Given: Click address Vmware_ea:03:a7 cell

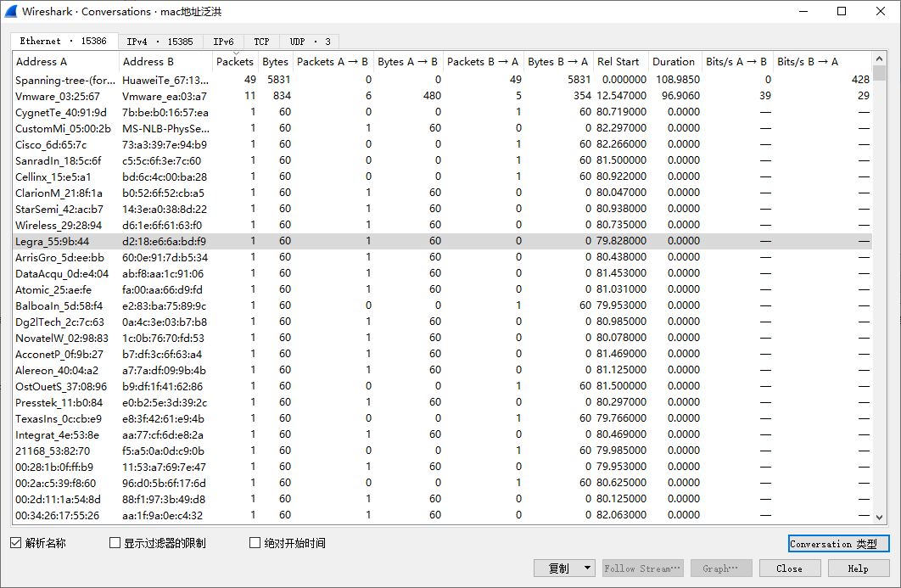Looking at the screenshot, I should 165,96.
